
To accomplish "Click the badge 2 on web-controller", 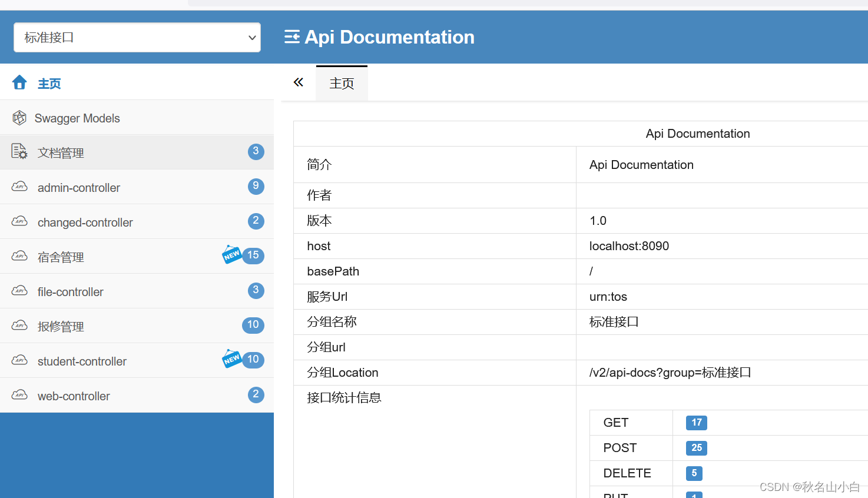I will (x=256, y=394).
